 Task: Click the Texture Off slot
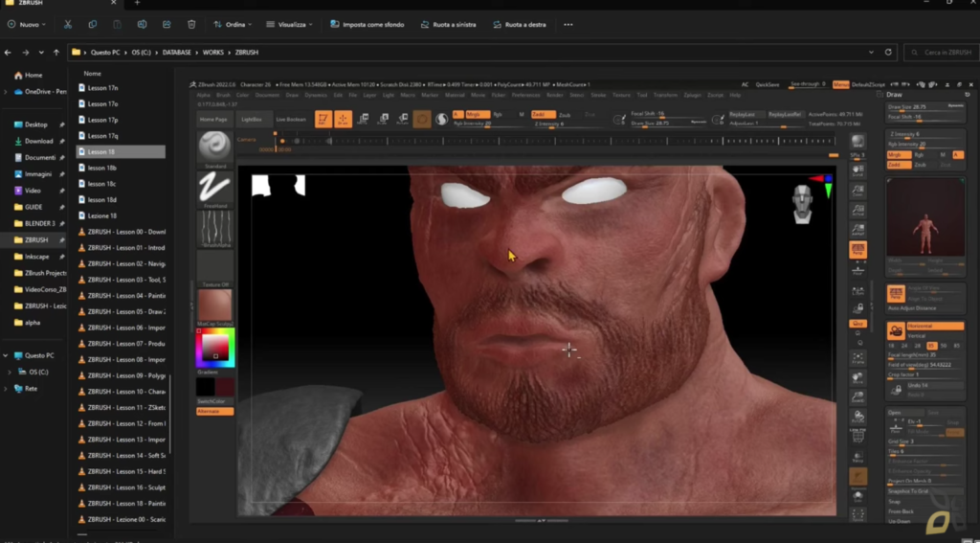(214, 266)
